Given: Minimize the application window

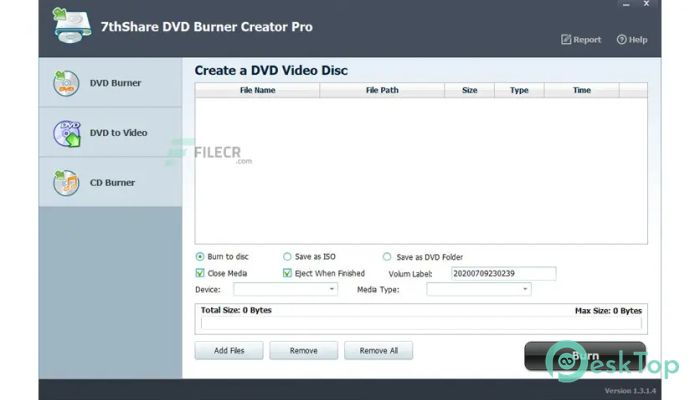Looking at the screenshot, I should point(626,4).
